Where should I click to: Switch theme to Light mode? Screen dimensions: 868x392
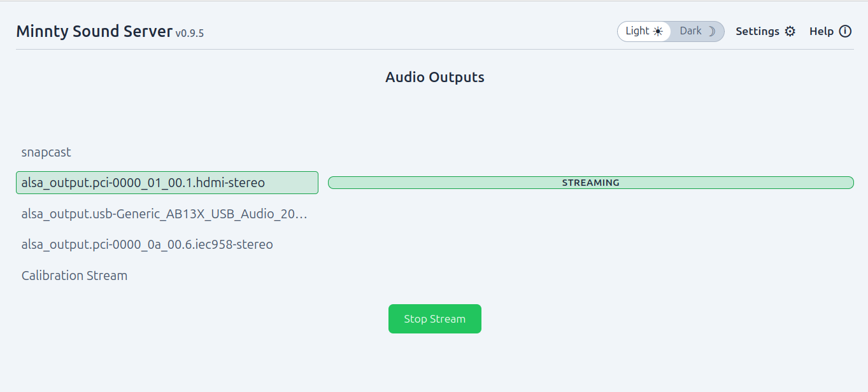point(644,31)
